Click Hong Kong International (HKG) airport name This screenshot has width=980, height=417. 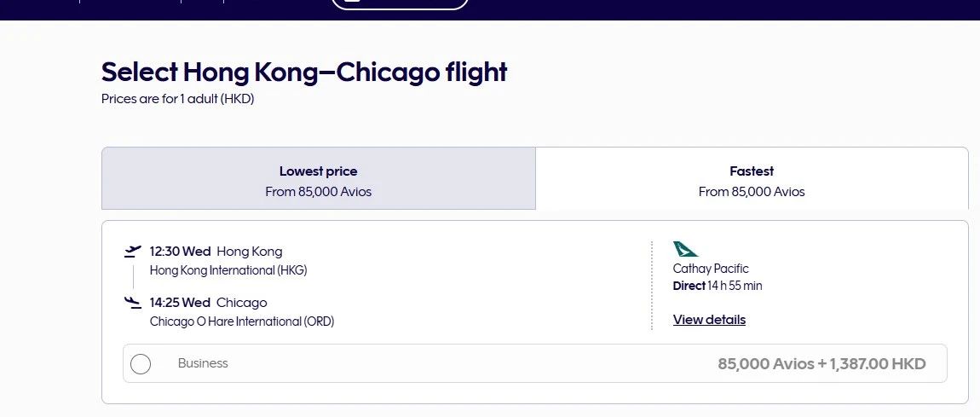228,270
